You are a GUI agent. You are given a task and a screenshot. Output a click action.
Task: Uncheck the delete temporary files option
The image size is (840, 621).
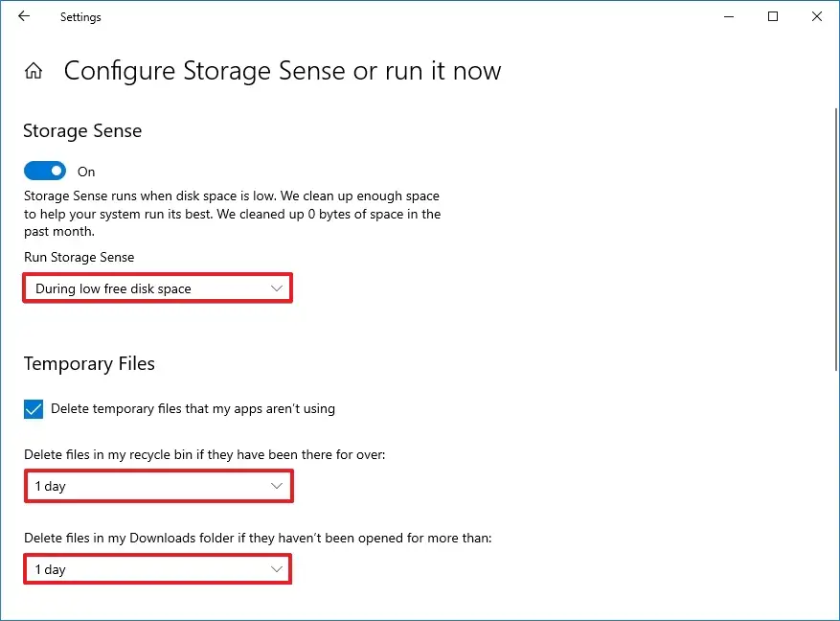[34, 408]
